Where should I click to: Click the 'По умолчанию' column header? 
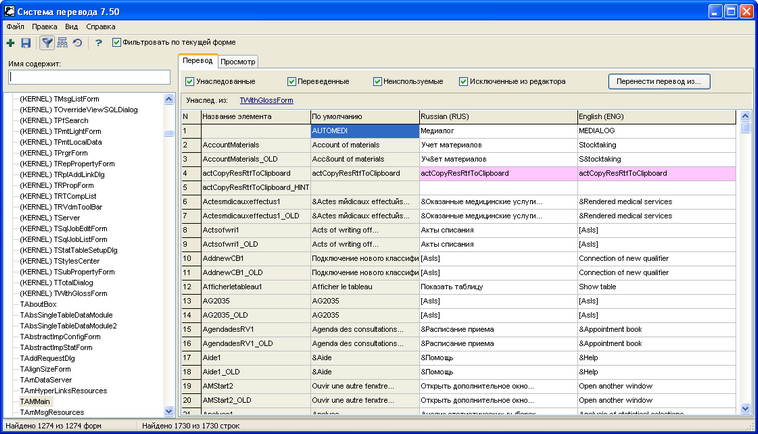[x=364, y=116]
